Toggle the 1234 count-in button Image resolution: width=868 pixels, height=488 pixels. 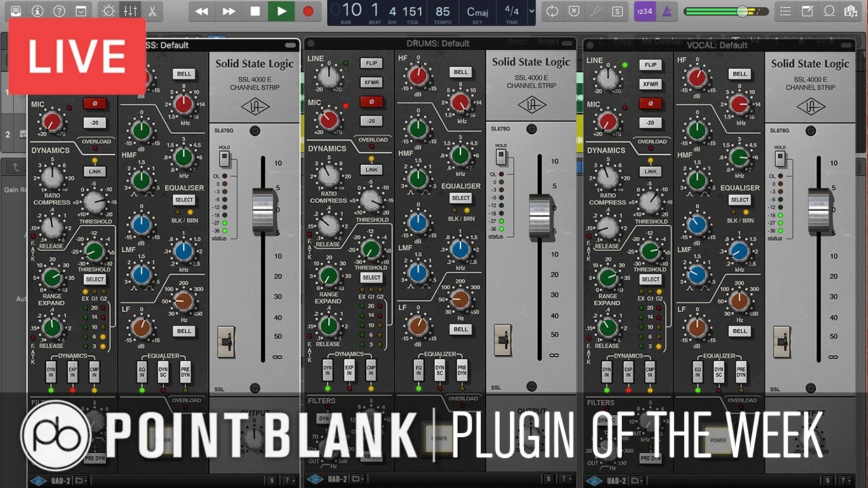tap(645, 11)
